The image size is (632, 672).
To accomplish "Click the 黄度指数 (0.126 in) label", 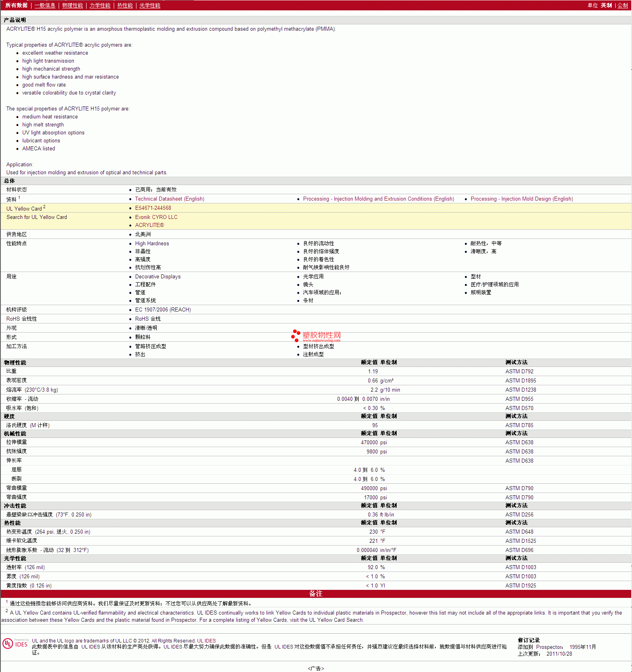I will coord(29,585).
